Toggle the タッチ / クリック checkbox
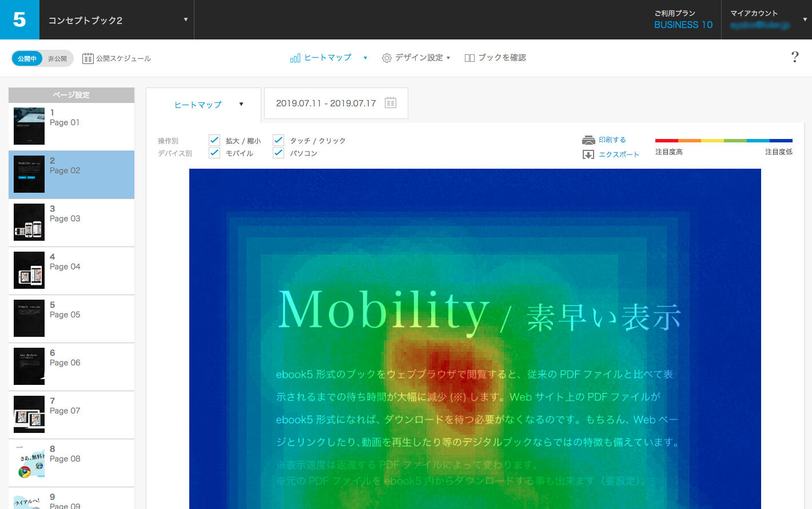The height and width of the screenshot is (509, 812). click(278, 140)
